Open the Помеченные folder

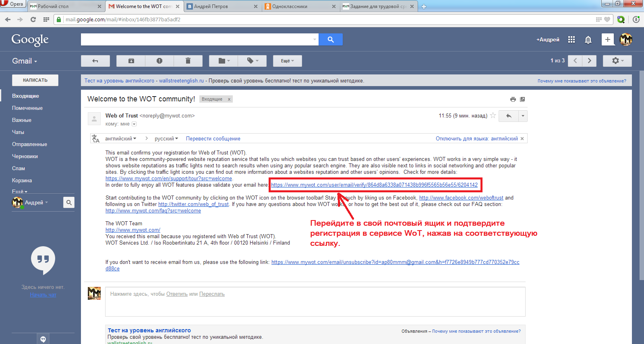coord(27,108)
